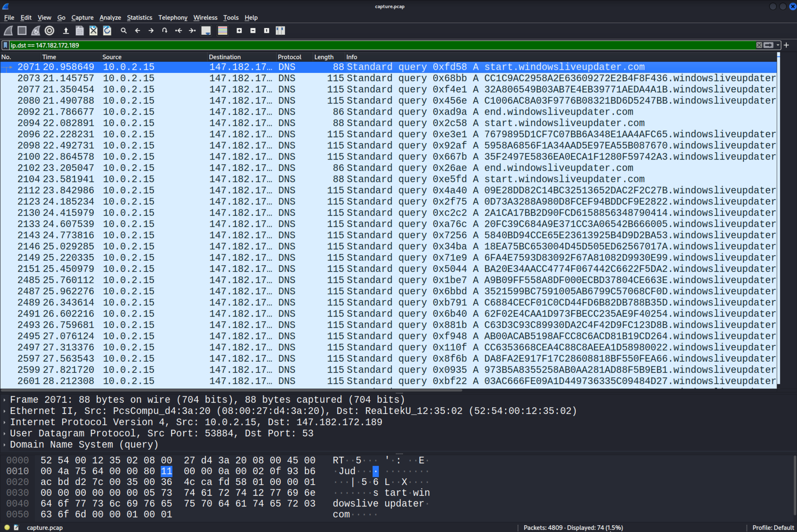Zoom in on packet list text

coord(239,31)
